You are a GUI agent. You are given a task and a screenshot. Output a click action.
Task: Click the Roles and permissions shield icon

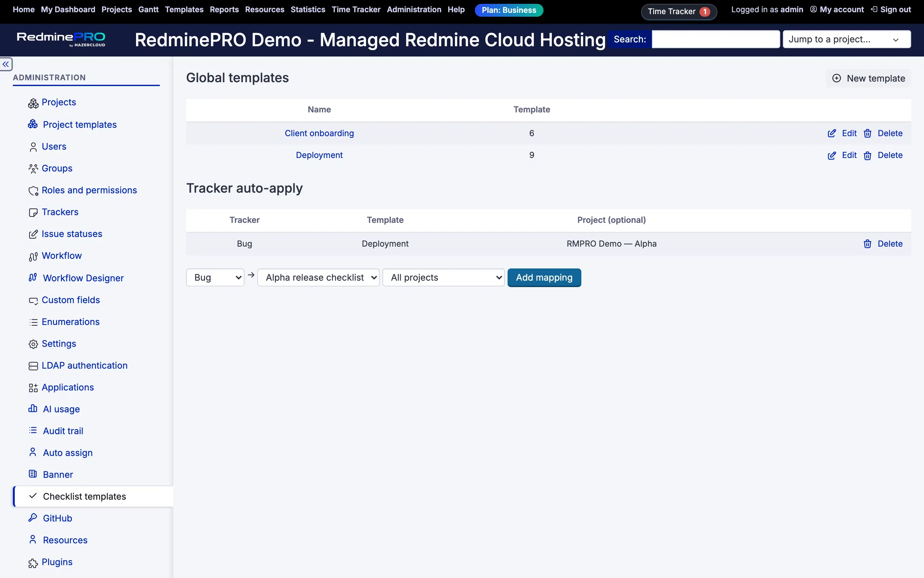pyautogui.click(x=33, y=191)
